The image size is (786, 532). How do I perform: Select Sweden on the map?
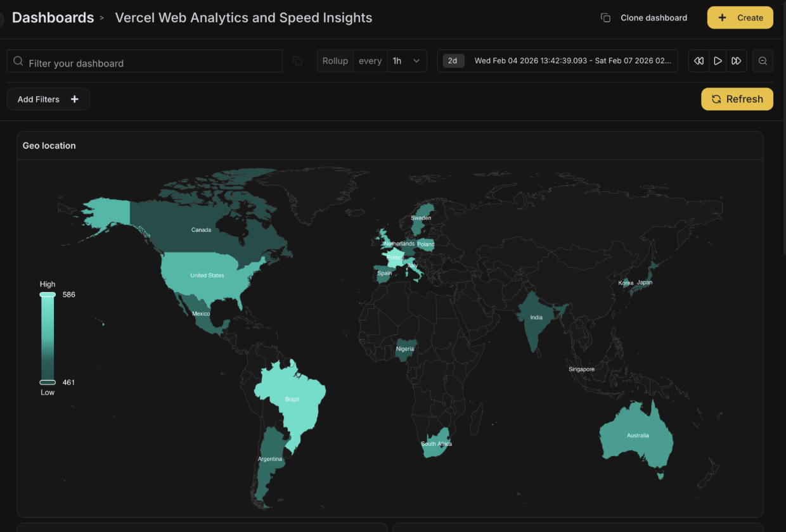421,218
